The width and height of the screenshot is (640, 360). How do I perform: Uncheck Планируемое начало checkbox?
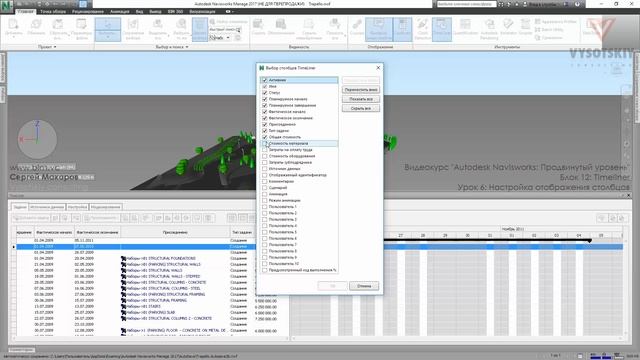[x=264, y=99]
